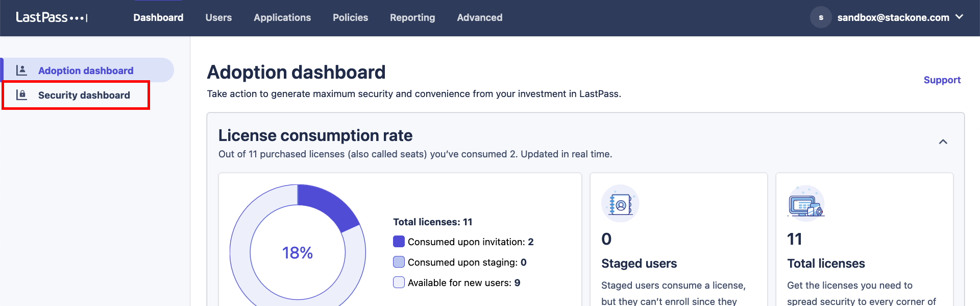Open the sandbox@stackone.com account menu

(893, 17)
